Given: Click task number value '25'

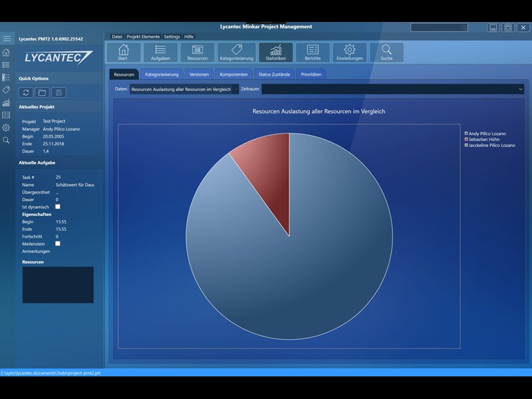Looking at the screenshot, I should (x=58, y=177).
